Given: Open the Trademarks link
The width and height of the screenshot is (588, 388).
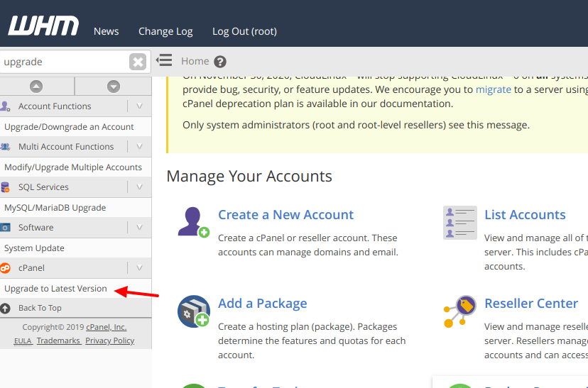Looking at the screenshot, I should pyautogui.click(x=58, y=340).
